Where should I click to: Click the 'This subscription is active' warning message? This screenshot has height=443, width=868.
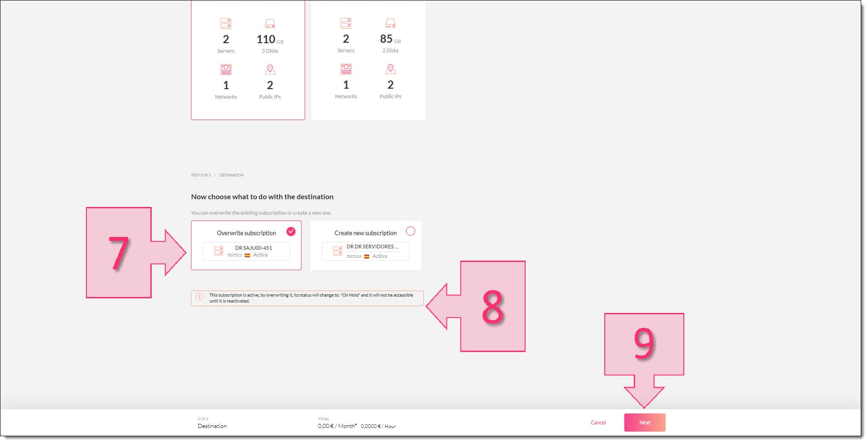pos(311,298)
